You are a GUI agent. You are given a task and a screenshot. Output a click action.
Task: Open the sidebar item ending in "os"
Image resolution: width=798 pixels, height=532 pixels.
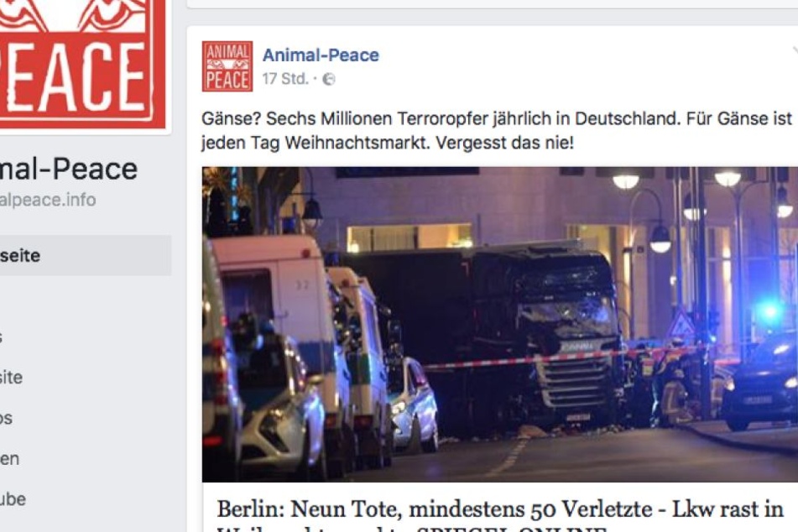6,418
